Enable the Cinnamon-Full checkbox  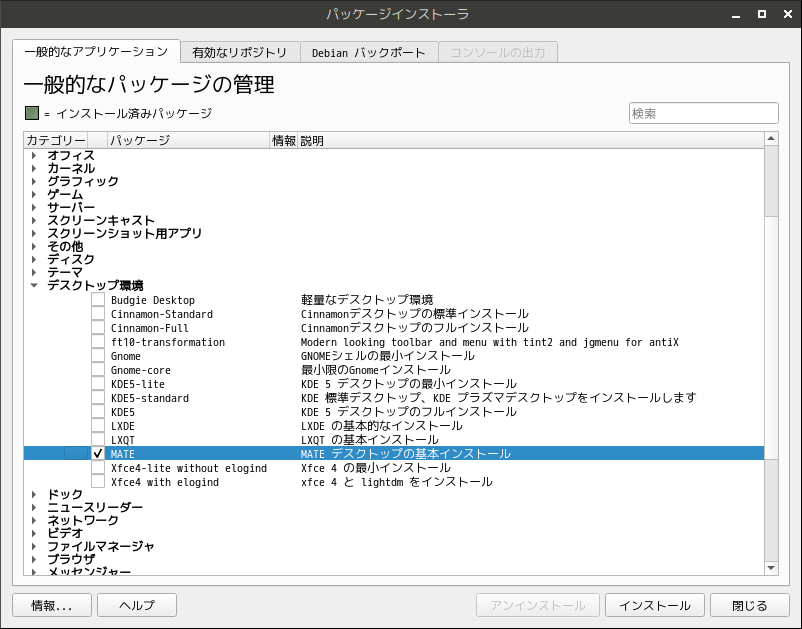click(x=98, y=328)
